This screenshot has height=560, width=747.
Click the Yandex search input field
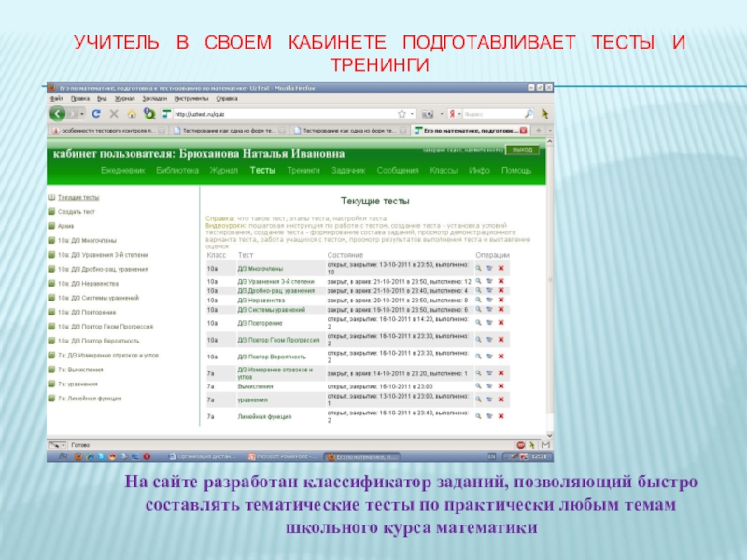[x=493, y=114]
